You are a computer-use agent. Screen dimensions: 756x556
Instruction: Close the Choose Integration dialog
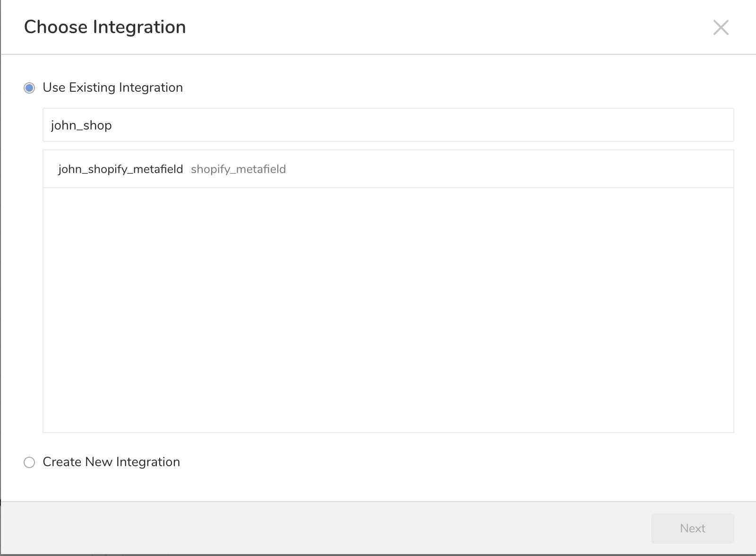721,27
